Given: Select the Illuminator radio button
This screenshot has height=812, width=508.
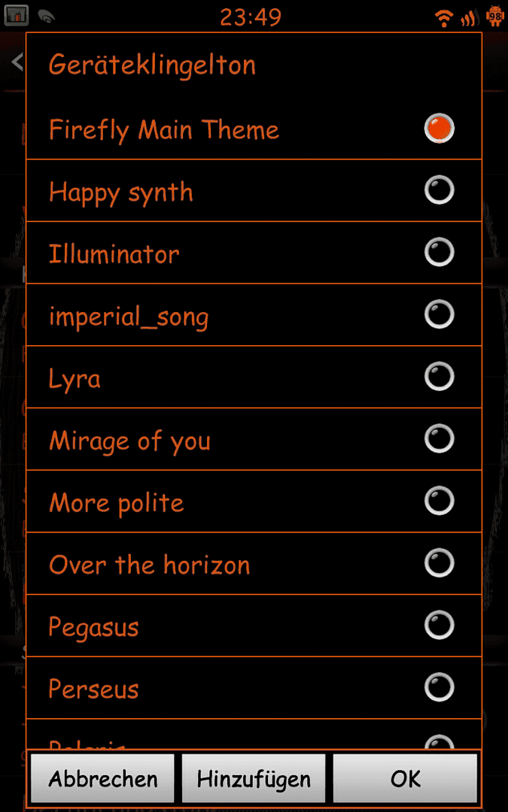Looking at the screenshot, I should point(439,252).
